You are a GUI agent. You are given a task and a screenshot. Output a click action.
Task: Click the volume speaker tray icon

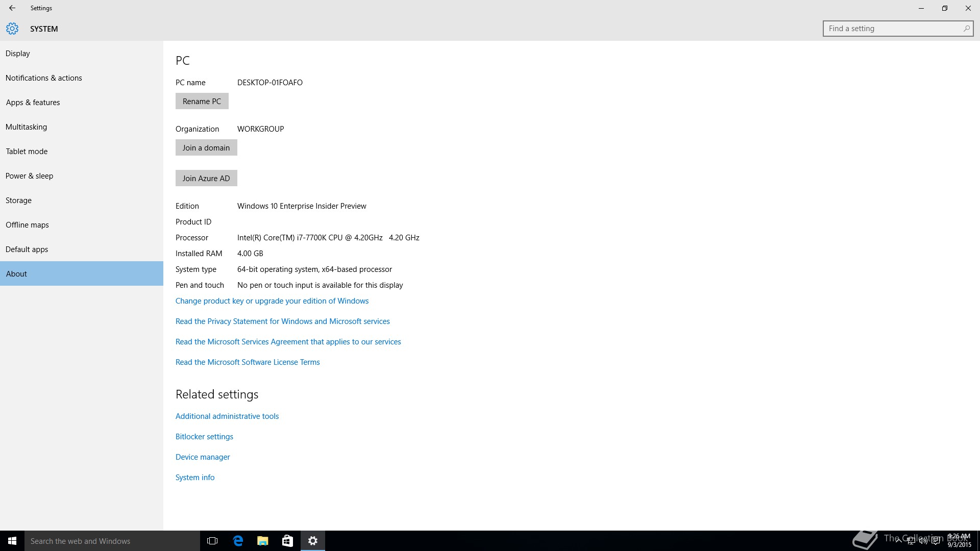point(923,541)
